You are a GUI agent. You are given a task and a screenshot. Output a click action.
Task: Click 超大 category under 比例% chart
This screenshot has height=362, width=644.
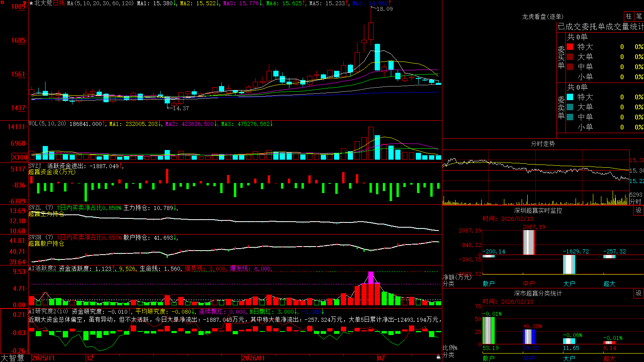coord(609,358)
